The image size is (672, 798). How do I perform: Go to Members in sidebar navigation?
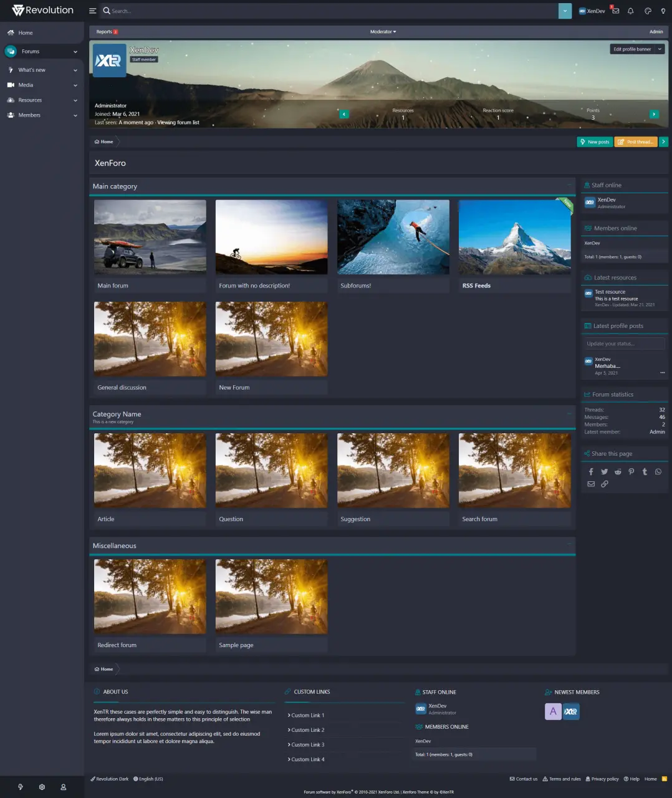(x=29, y=115)
